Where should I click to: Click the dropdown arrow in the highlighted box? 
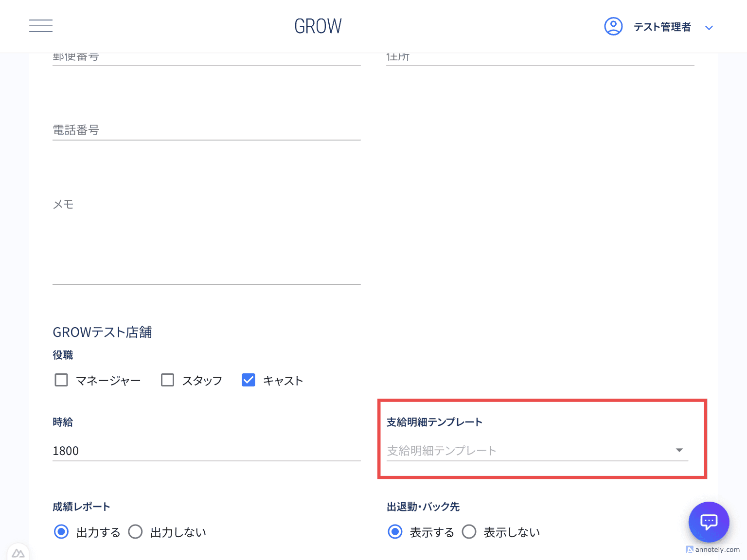[x=679, y=450]
